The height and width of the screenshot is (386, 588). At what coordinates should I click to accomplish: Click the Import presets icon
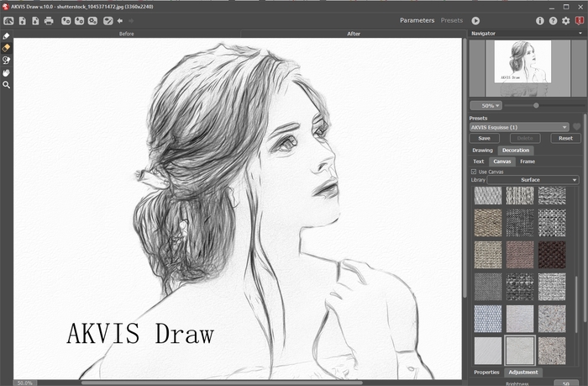66,21
